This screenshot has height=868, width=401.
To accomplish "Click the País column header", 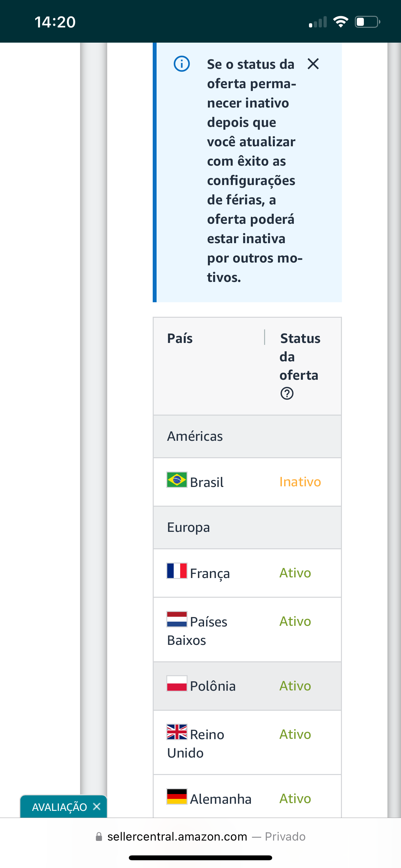I will 180,338.
